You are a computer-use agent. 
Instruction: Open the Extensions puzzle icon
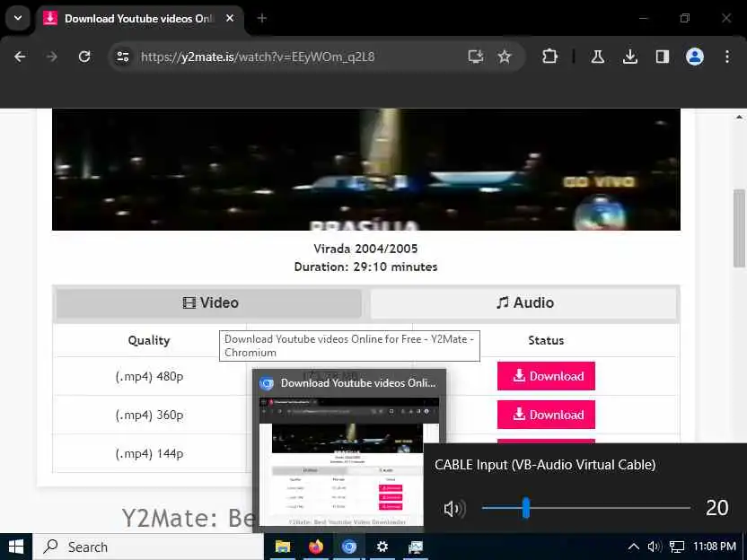[549, 57]
